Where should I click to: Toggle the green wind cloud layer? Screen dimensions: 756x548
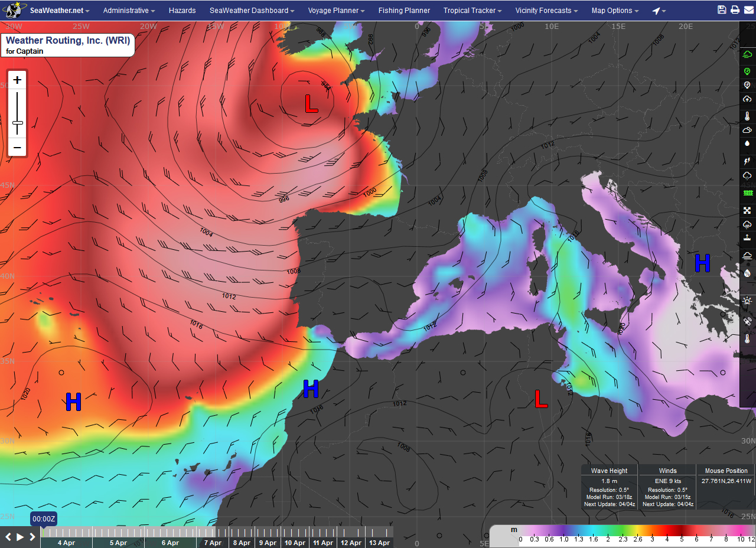(747, 54)
